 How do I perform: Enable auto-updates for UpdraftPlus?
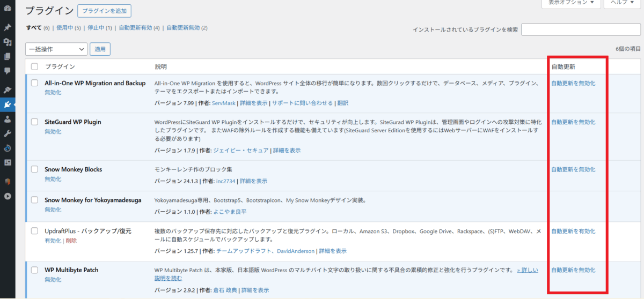[x=573, y=231]
